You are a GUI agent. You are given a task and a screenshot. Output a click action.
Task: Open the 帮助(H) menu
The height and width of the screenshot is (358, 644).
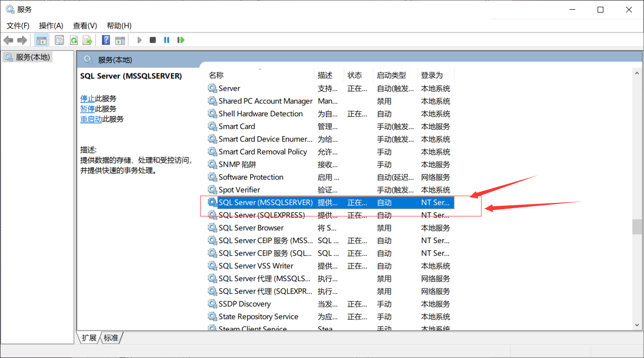(x=119, y=26)
